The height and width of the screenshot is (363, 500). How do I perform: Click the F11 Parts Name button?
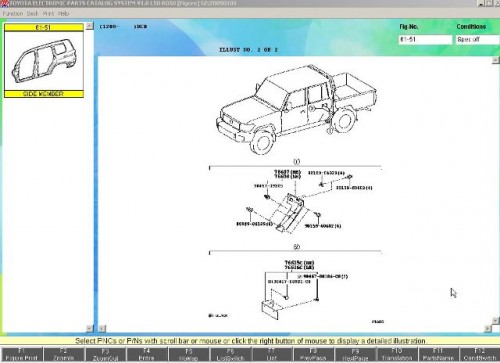[x=438, y=354]
